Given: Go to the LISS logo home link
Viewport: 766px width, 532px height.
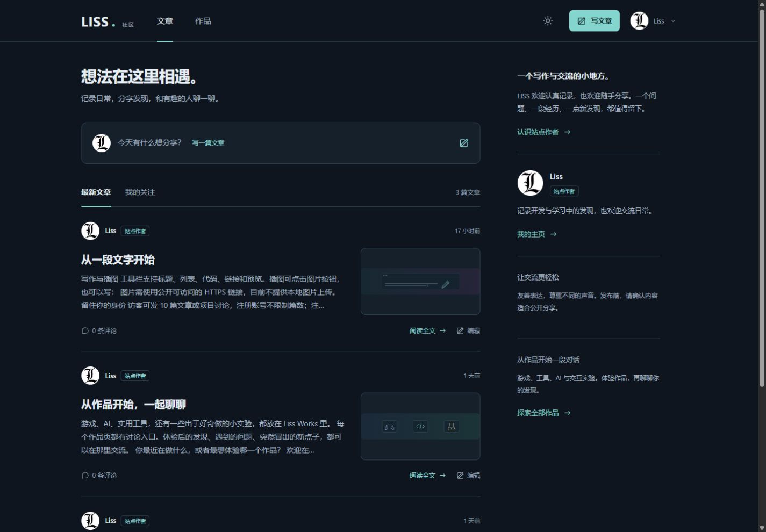Looking at the screenshot, I should pos(98,21).
